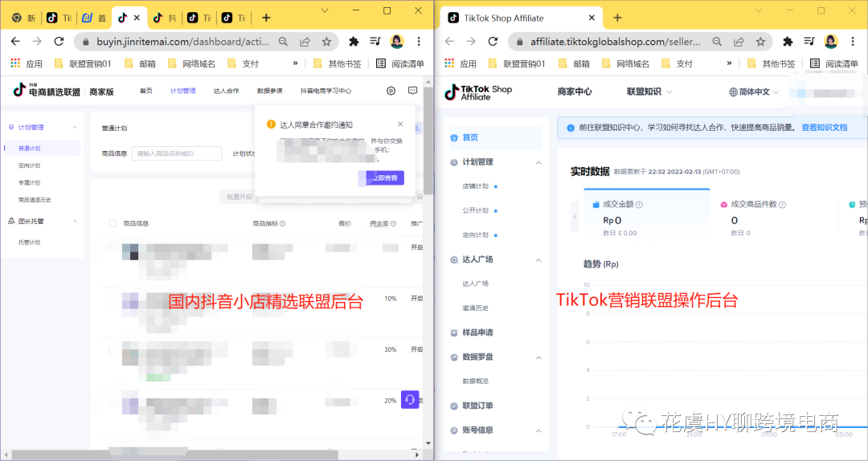The height and width of the screenshot is (461, 868).
Task: Reload the jinritemai page in the left browser
Action: [59, 42]
